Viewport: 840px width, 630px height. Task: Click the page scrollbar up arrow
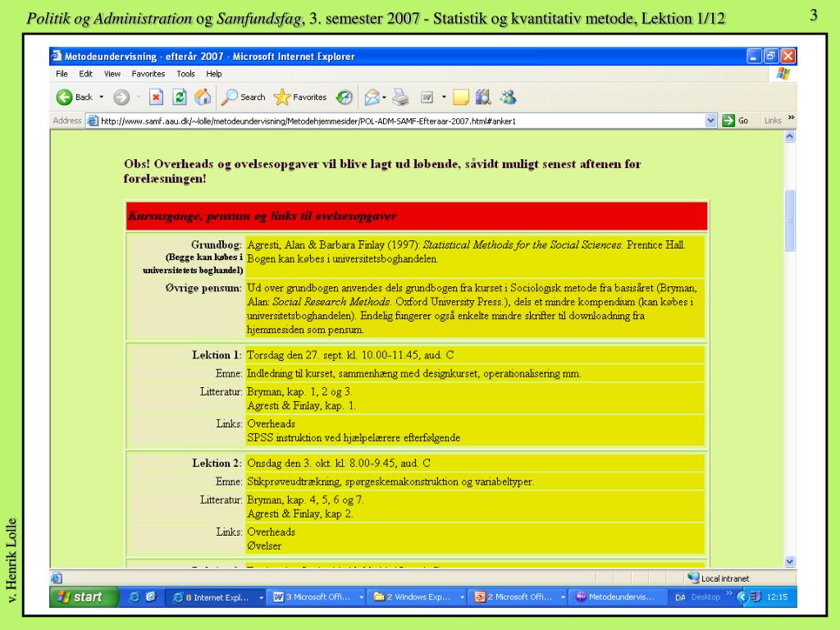point(790,137)
